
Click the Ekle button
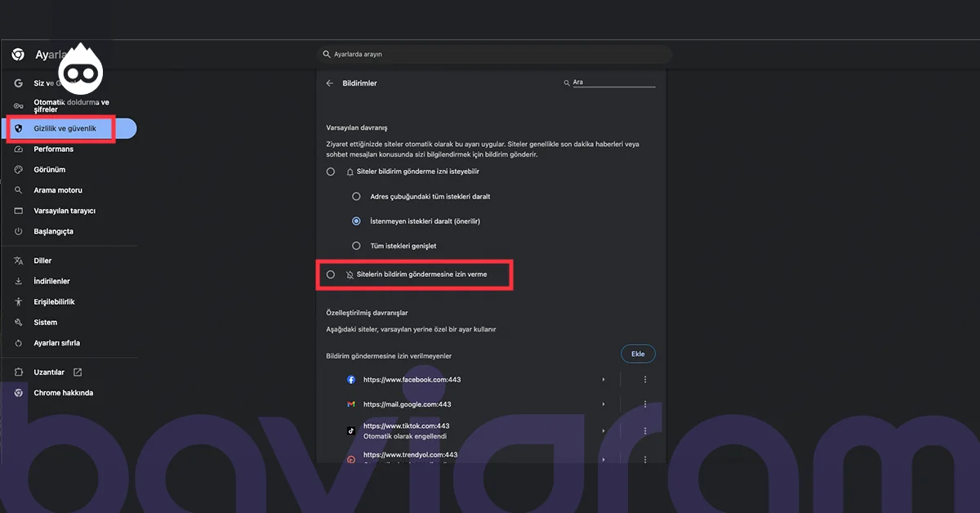(x=638, y=353)
